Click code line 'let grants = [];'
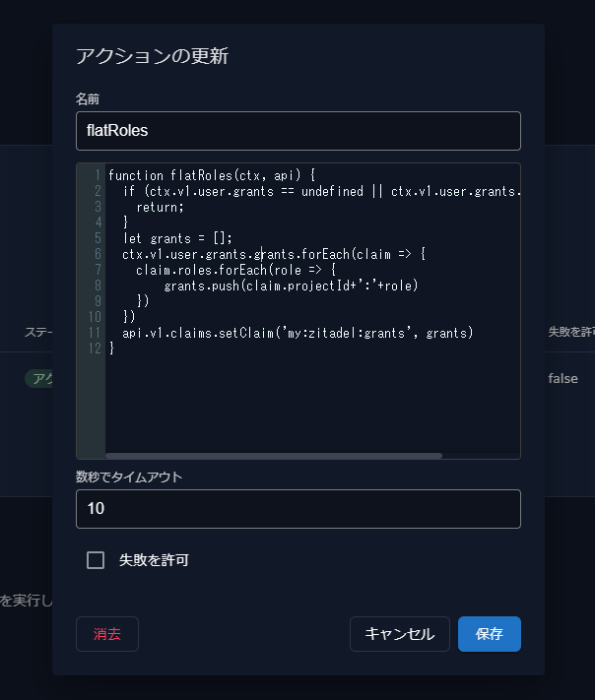 (x=177, y=238)
